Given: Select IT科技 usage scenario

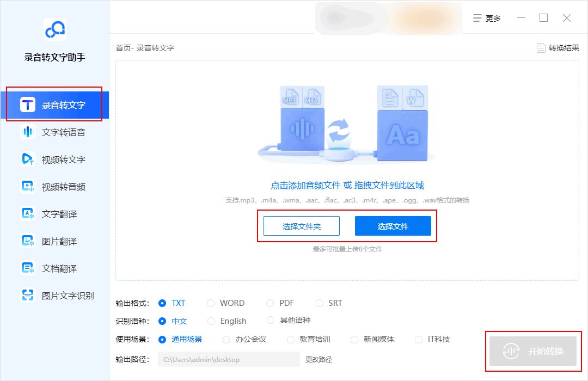Looking at the screenshot, I should (x=432, y=340).
